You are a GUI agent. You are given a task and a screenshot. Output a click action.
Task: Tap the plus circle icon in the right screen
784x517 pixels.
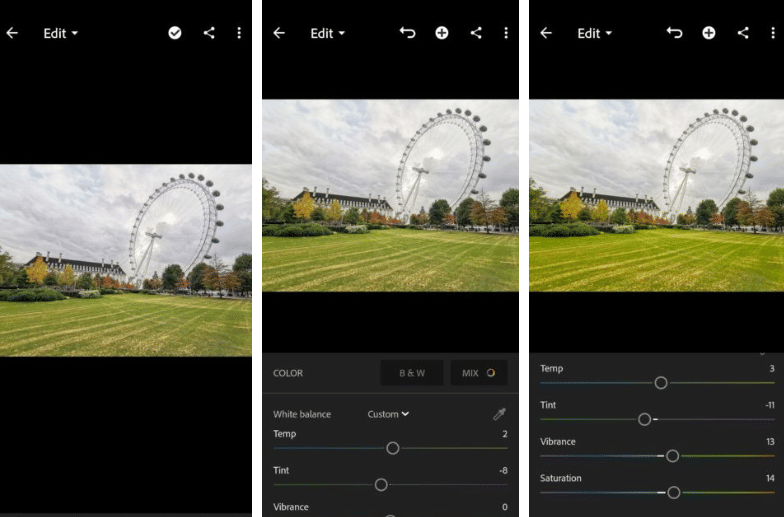click(x=708, y=33)
